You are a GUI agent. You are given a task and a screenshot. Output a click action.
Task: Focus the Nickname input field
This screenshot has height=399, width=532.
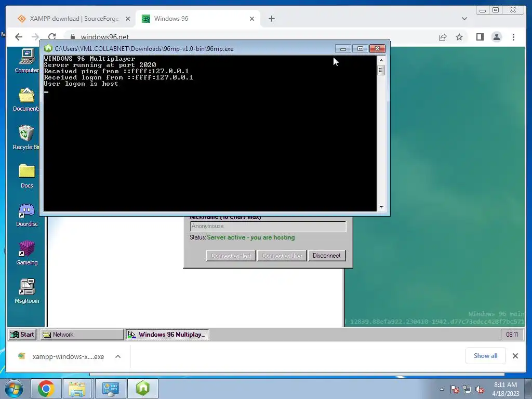click(x=268, y=227)
